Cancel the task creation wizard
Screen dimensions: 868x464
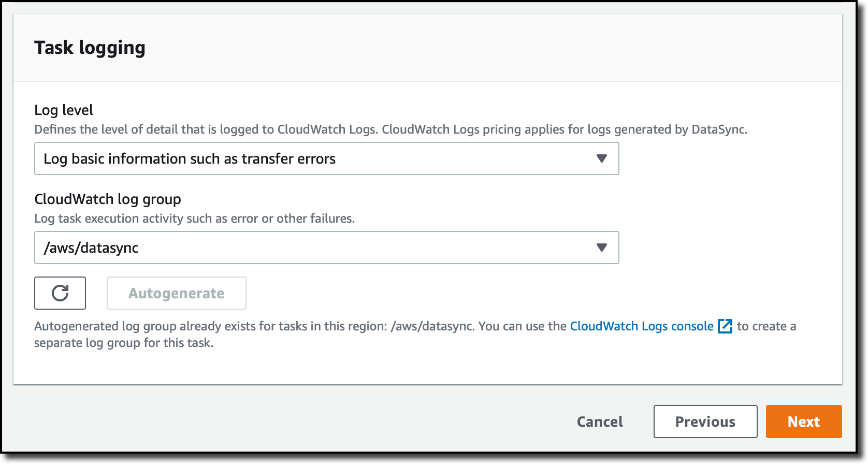tap(600, 422)
